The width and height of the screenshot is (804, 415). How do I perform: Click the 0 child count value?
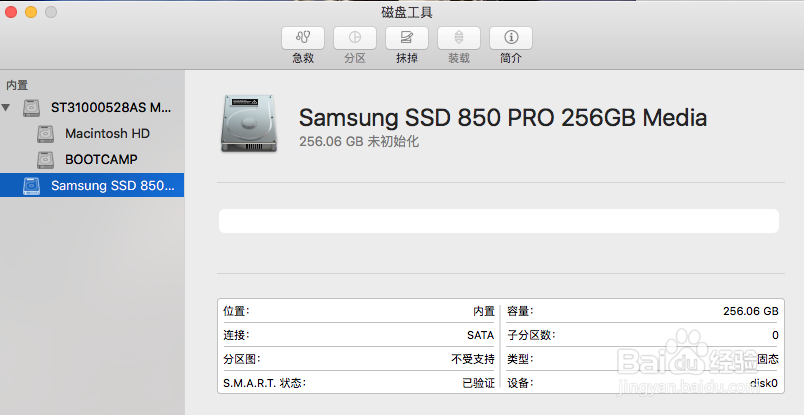(x=775, y=335)
